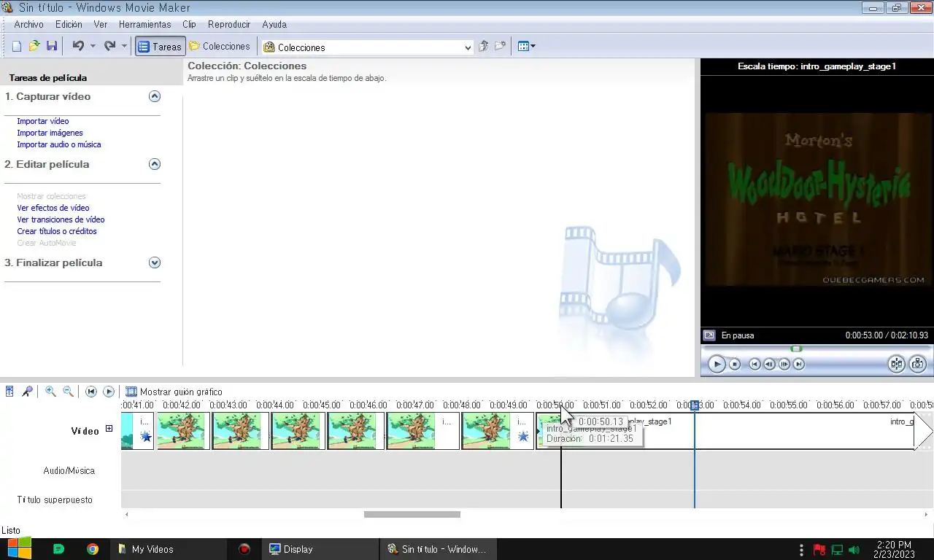The height and width of the screenshot is (560, 934).
Task: Open the Herramientas menu
Action: (144, 24)
